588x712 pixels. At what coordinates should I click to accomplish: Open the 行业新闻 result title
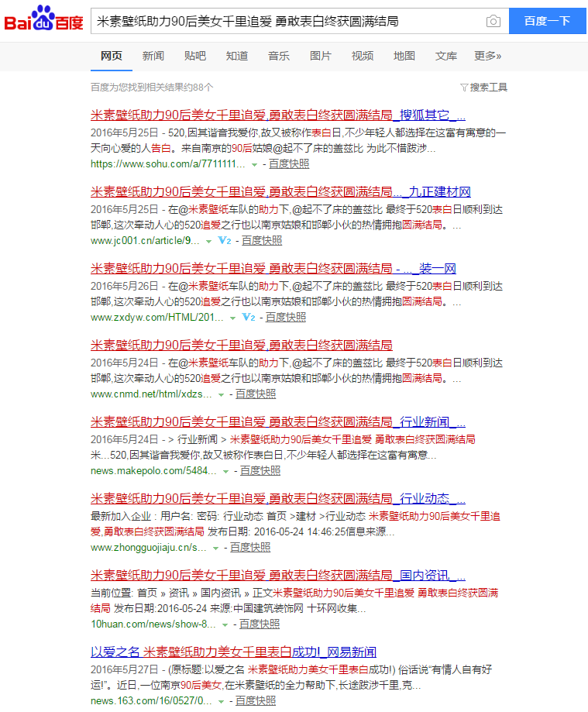278,421
